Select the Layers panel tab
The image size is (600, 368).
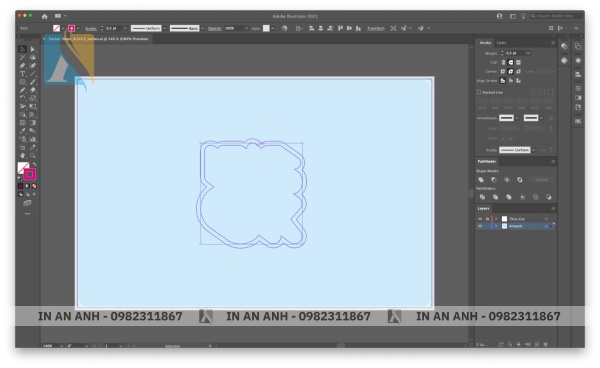click(x=483, y=208)
